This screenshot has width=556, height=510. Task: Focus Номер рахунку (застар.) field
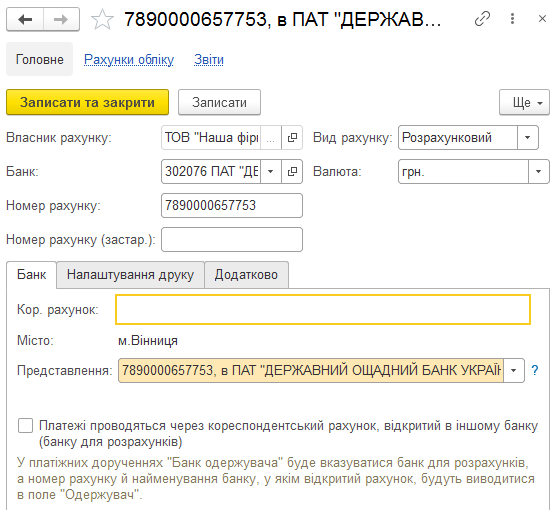pyautogui.click(x=232, y=239)
